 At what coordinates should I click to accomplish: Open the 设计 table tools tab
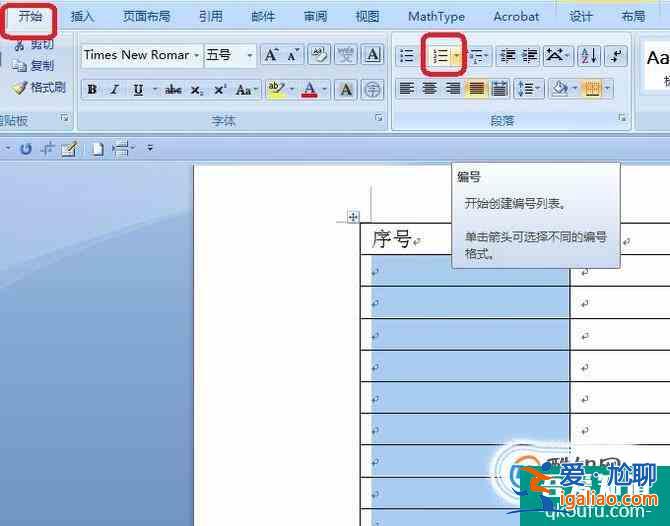(581, 17)
